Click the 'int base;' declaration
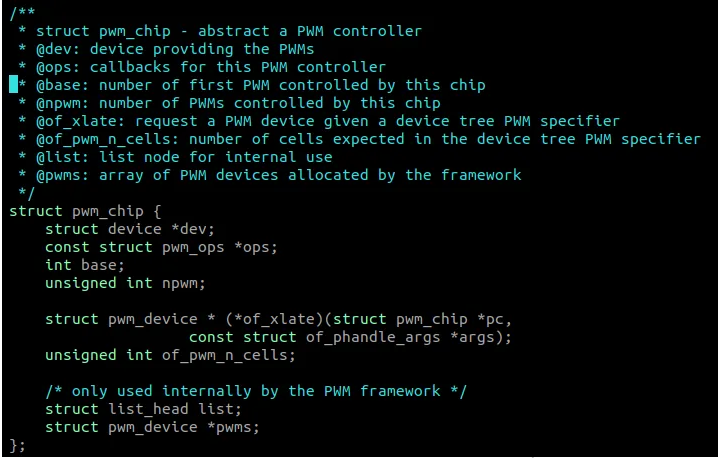 85,265
